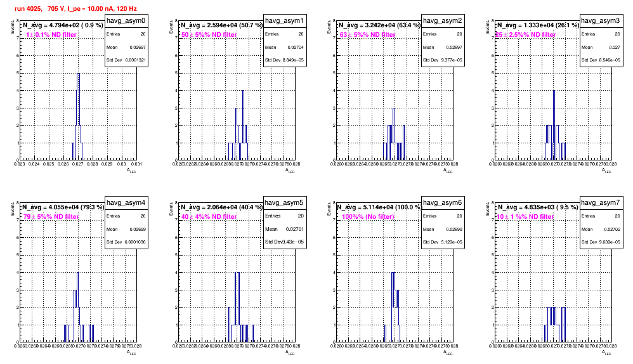Click the 0.023 x-axis tick in havg_asym0 plot
This screenshot has height=364, width=633.
pos(18,164)
